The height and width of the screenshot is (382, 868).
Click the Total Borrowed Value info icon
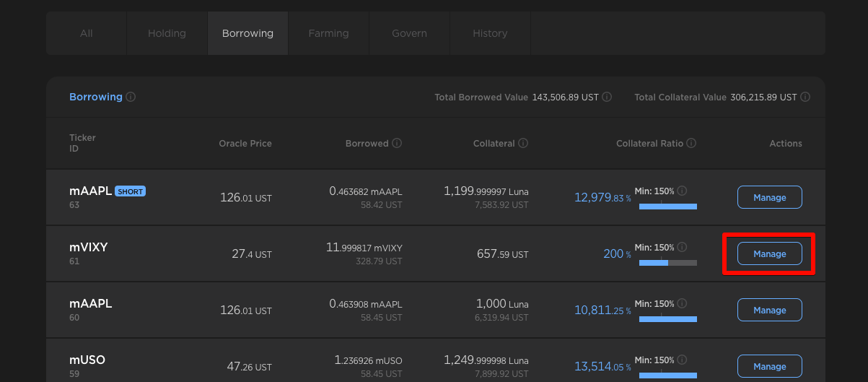tap(607, 97)
